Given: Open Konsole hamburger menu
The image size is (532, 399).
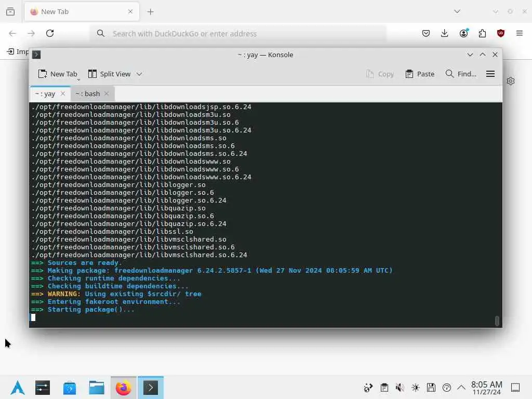Looking at the screenshot, I should [490, 74].
